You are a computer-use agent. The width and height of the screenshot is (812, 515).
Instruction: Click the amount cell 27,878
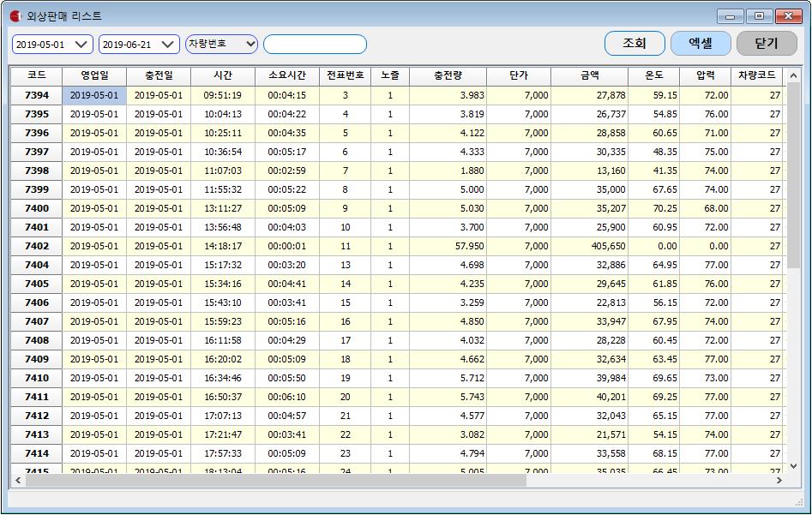[x=589, y=95]
